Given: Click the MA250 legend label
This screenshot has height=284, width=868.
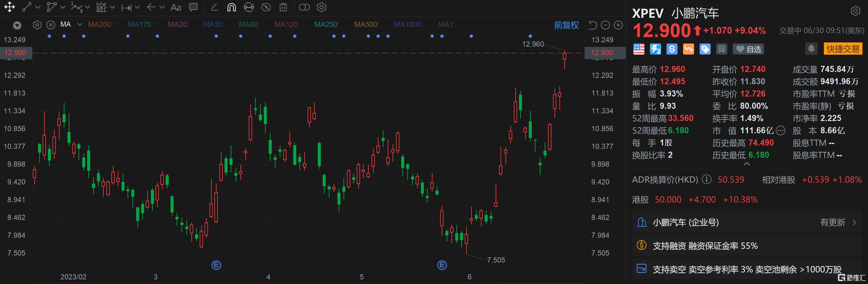Looking at the screenshot, I should pyautogui.click(x=327, y=25).
